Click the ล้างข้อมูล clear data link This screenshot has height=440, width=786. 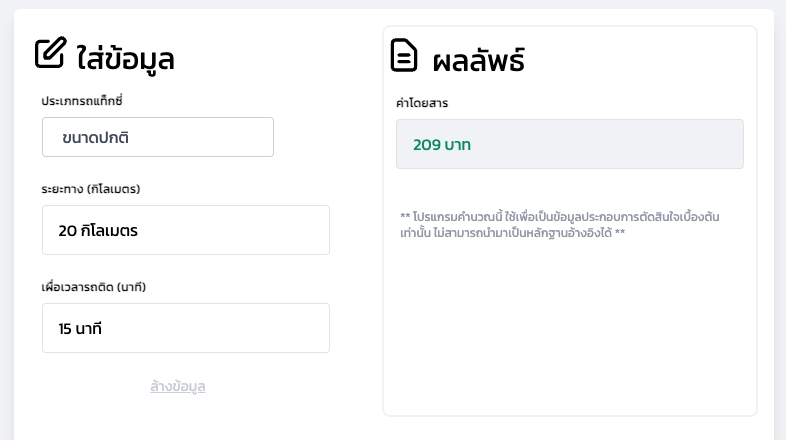click(x=178, y=386)
